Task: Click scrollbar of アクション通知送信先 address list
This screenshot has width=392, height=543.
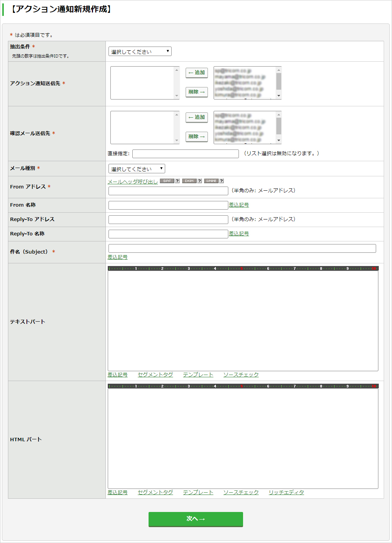Action: tap(279, 81)
